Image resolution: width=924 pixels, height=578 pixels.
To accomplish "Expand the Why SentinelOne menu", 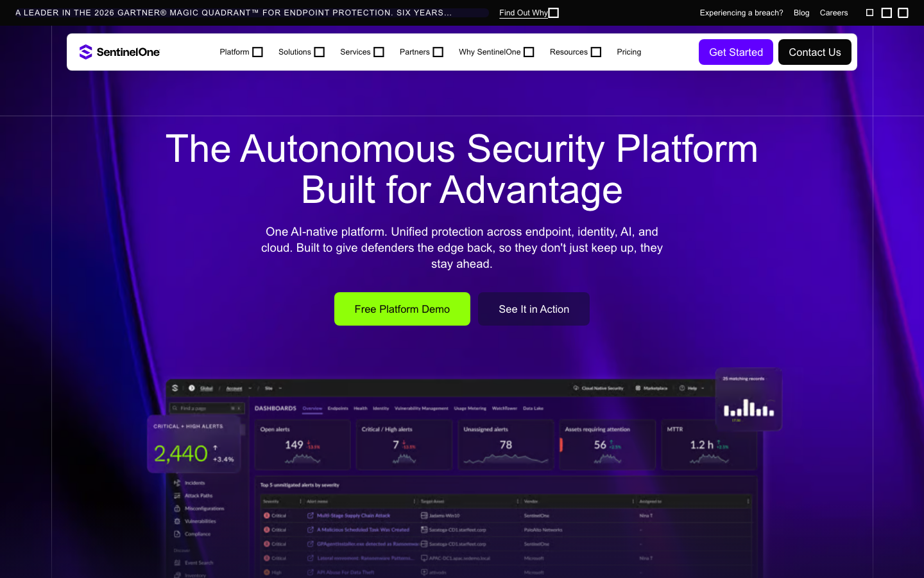I will pos(497,52).
